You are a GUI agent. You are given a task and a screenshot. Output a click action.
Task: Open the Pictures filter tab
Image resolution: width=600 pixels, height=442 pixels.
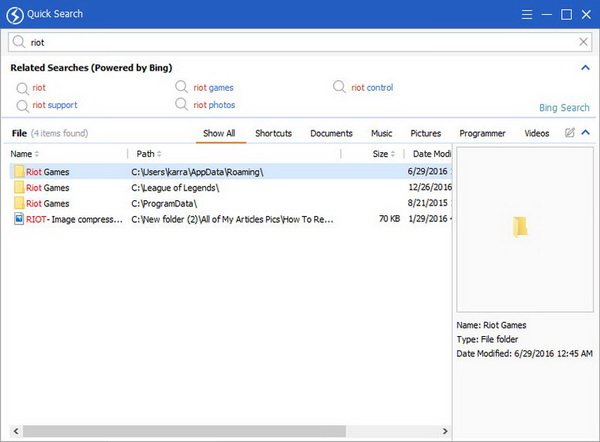tap(425, 133)
